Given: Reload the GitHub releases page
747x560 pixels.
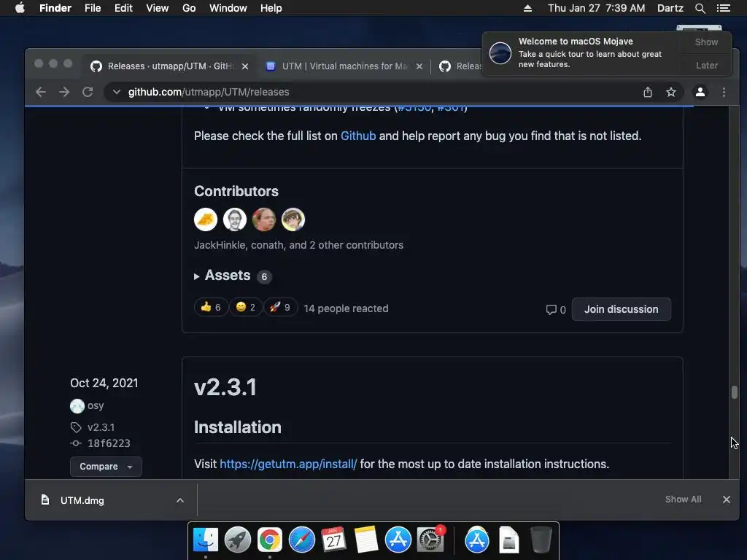Looking at the screenshot, I should [x=88, y=92].
